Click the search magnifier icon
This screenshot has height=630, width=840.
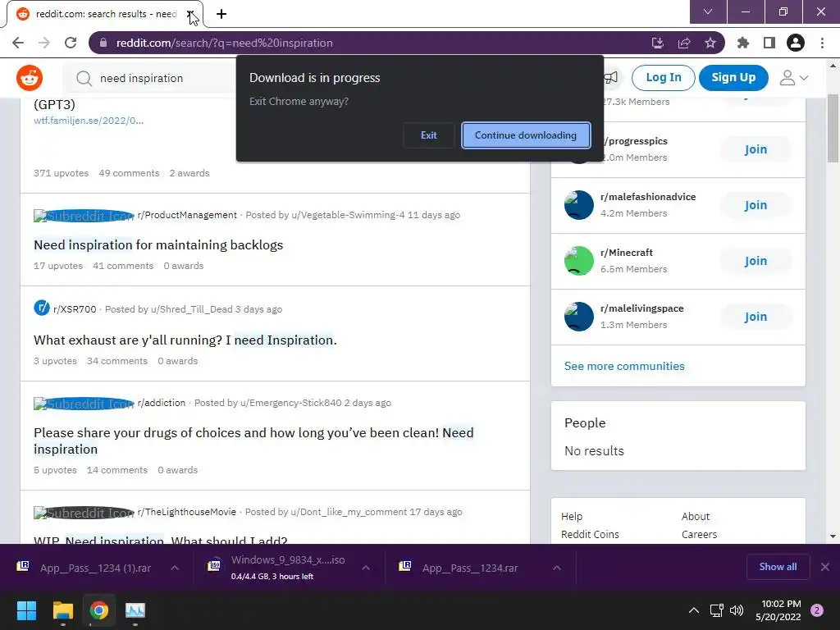pos(84,78)
